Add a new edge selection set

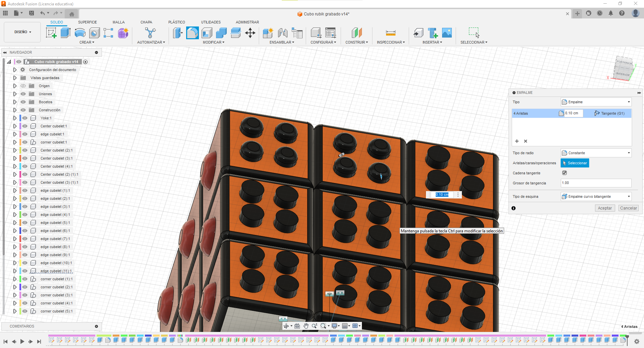(x=517, y=141)
